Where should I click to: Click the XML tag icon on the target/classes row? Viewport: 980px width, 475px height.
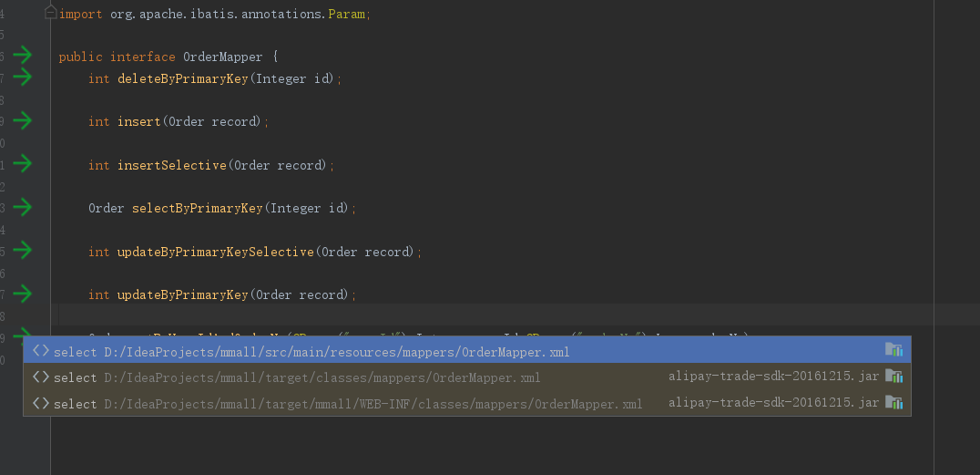tap(40, 377)
